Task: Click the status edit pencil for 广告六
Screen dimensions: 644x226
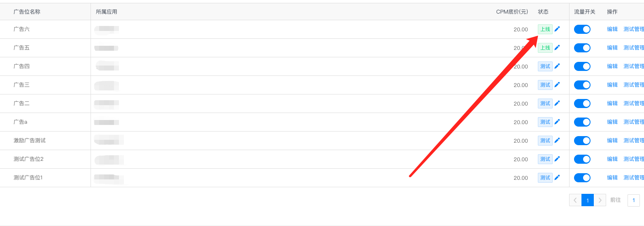Action: [x=557, y=29]
